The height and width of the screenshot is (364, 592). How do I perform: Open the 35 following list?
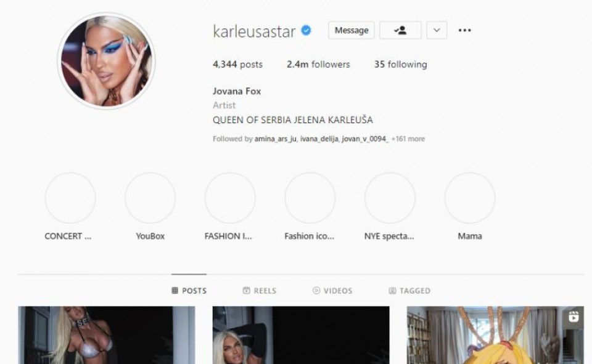tap(401, 65)
